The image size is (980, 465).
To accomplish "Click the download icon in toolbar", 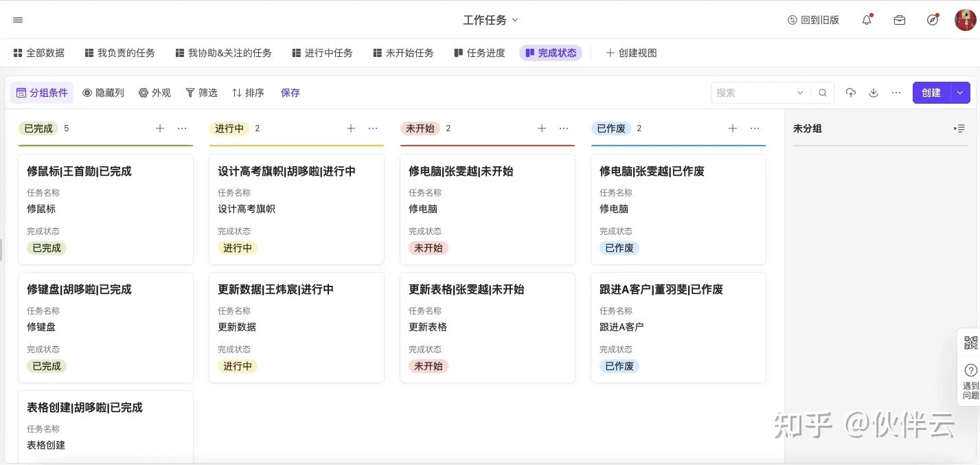I will click(x=874, y=93).
